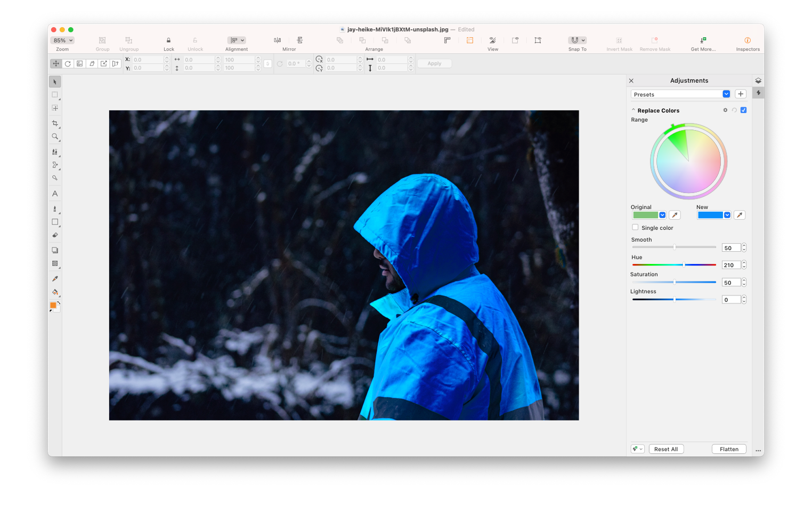Viewport: 812px width, 513px height.
Task: Select the Crop tool
Action: coord(55,123)
